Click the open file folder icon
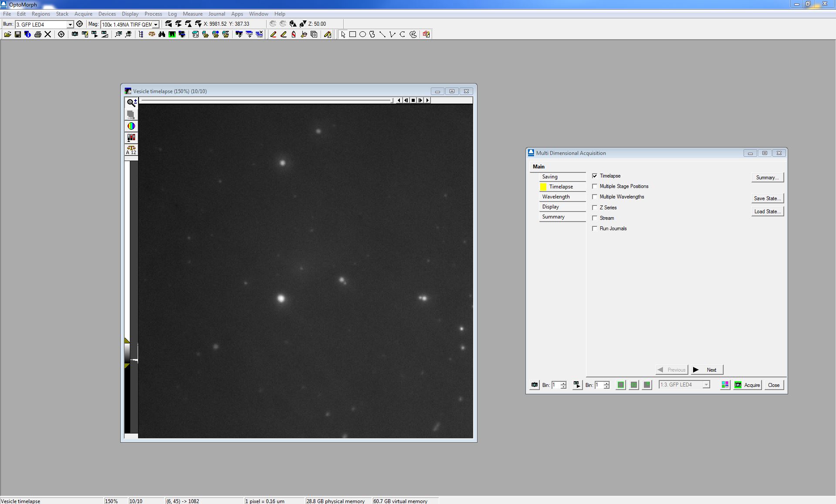The width and height of the screenshot is (836, 504). click(7, 34)
